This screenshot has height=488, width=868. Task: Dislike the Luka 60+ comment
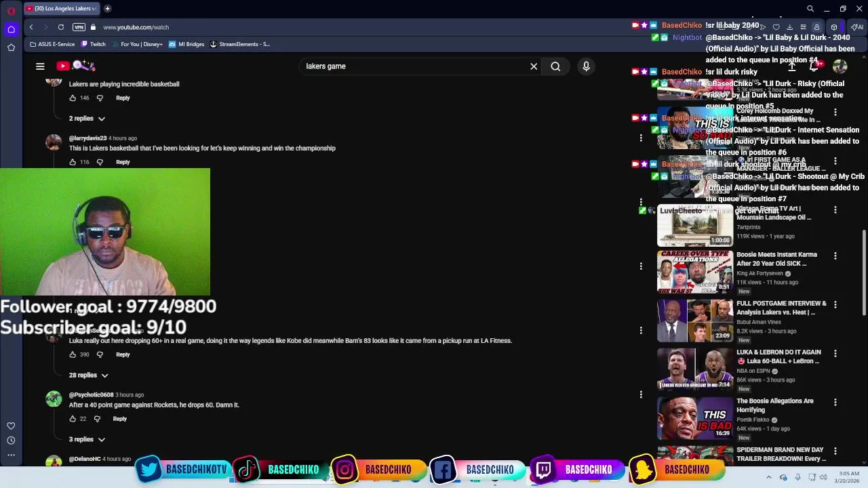(x=100, y=354)
